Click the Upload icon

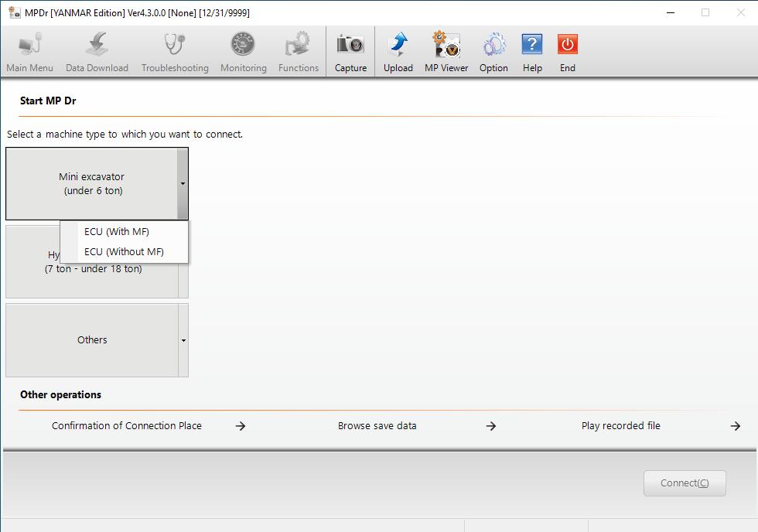tap(398, 48)
